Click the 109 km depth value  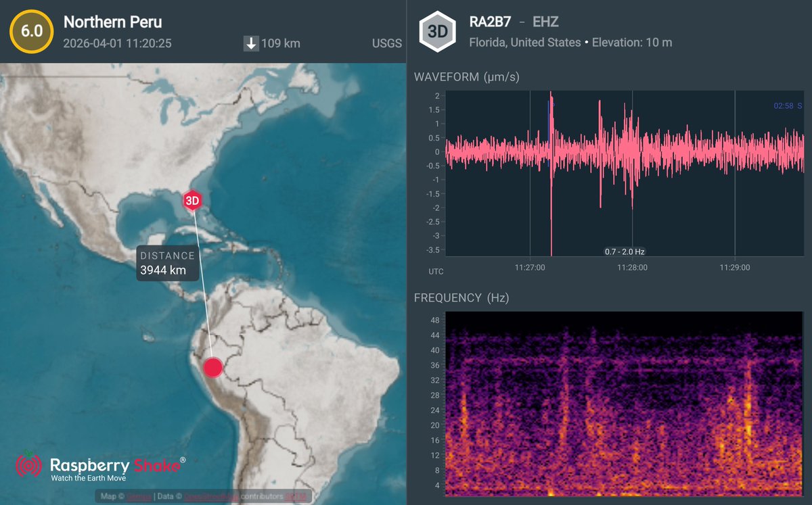[281, 44]
